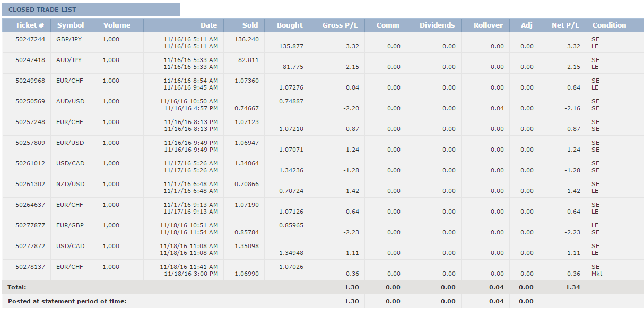Screen dimensions: 644x316
Task: Select the Gross P/L column header
Action: click(x=337, y=25)
